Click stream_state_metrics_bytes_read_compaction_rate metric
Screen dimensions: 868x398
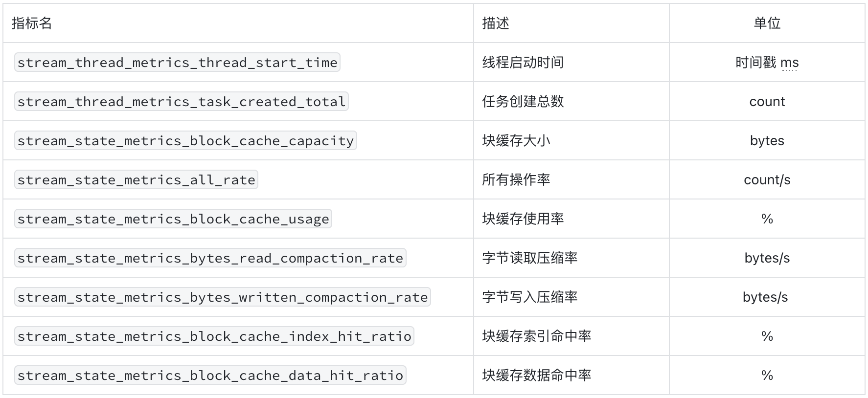coord(210,258)
